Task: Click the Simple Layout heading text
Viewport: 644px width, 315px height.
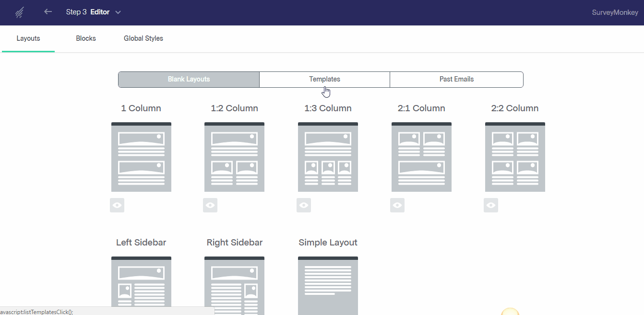Action: (328, 243)
